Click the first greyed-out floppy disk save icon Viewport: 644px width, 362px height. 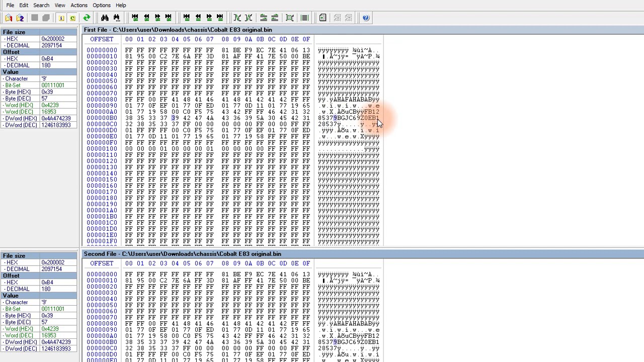pyautogui.click(x=35, y=18)
